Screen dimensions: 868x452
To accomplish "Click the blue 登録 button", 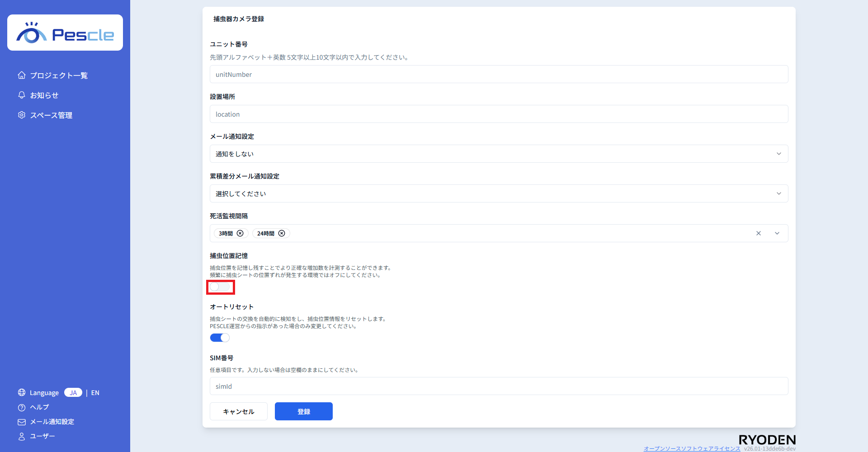I will pos(304,411).
